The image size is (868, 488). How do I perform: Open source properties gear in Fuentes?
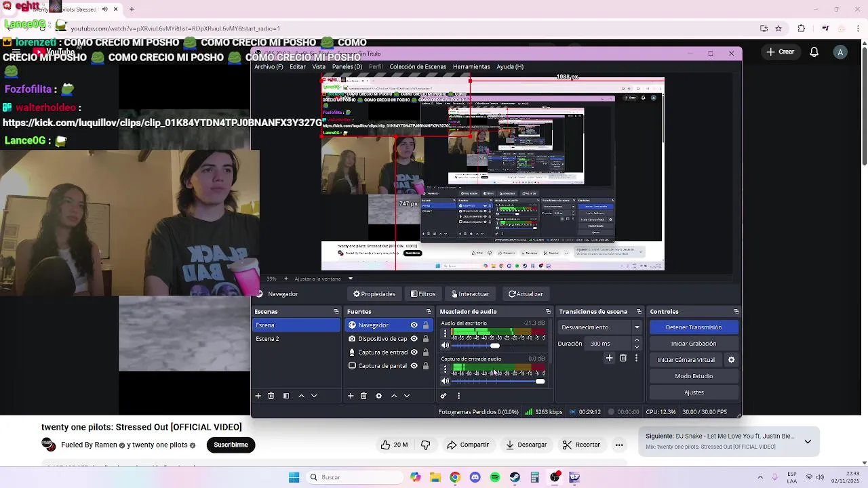(378, 396)
